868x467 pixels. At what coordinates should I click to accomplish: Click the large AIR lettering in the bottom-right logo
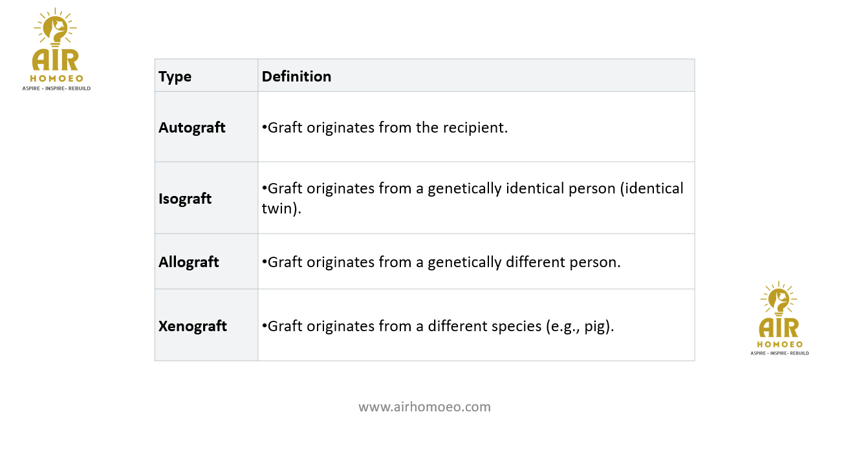(x=779, y=327)
